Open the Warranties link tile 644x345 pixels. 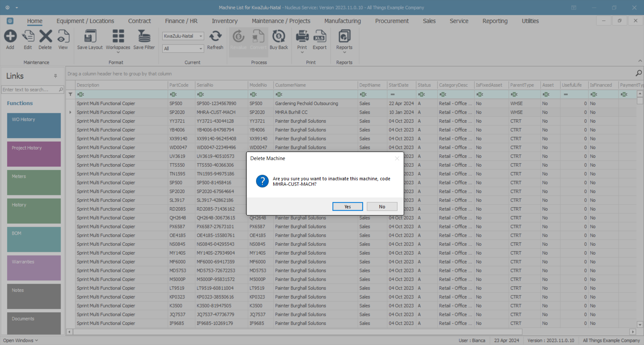click(x=34, y=268)
